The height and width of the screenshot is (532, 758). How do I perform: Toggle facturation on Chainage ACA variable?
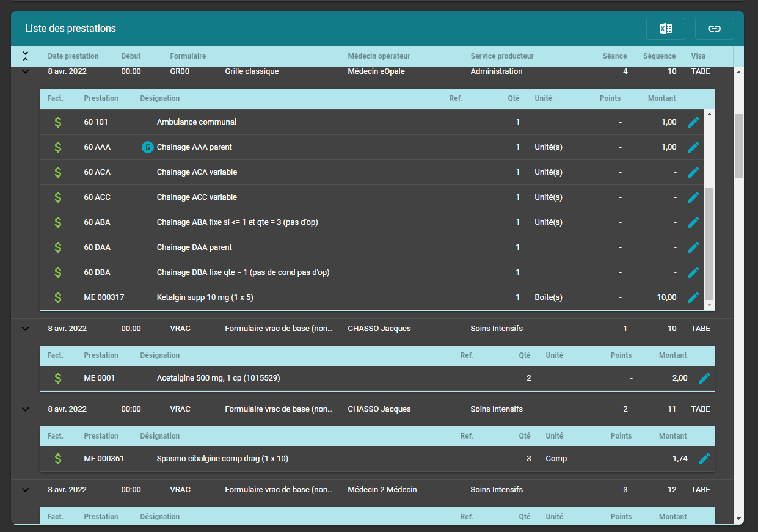coord(58,172)
